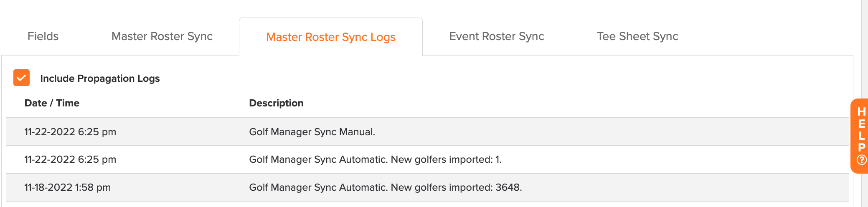
Task: Select the Master Roster Sync Logs tab
Action: [x=331, y=37]
